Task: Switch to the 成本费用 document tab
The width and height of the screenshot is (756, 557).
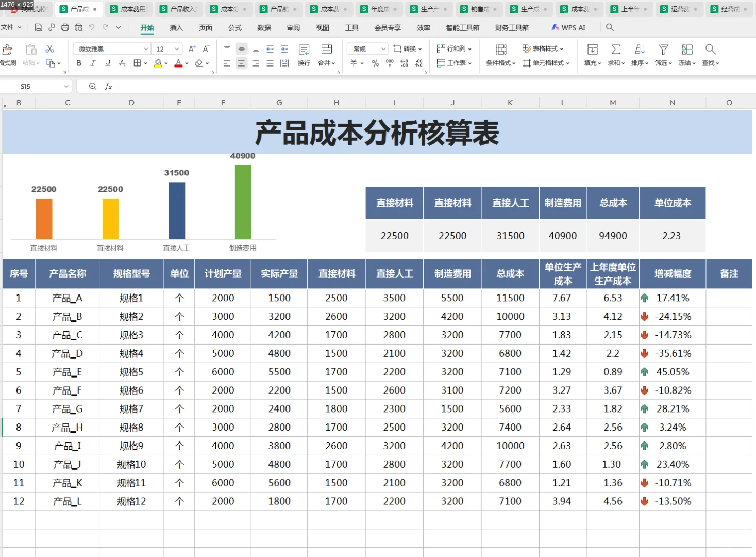Action: pos(128,9)
